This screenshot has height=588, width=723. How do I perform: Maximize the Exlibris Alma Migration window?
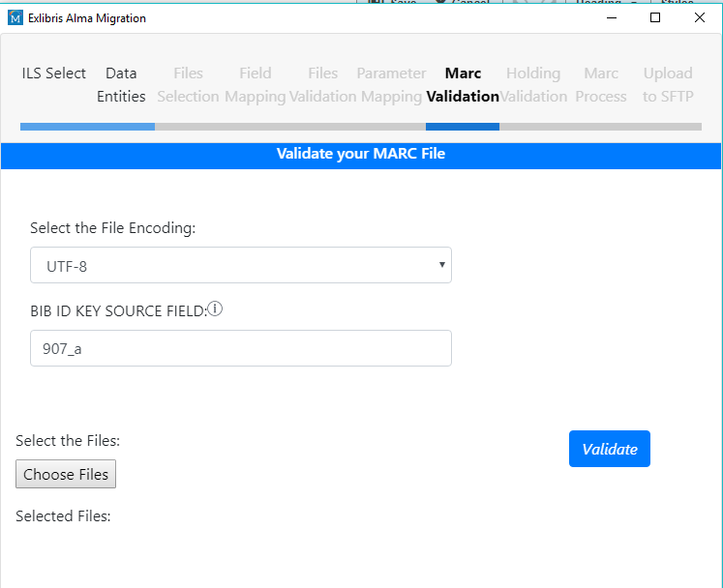point(655,17)
